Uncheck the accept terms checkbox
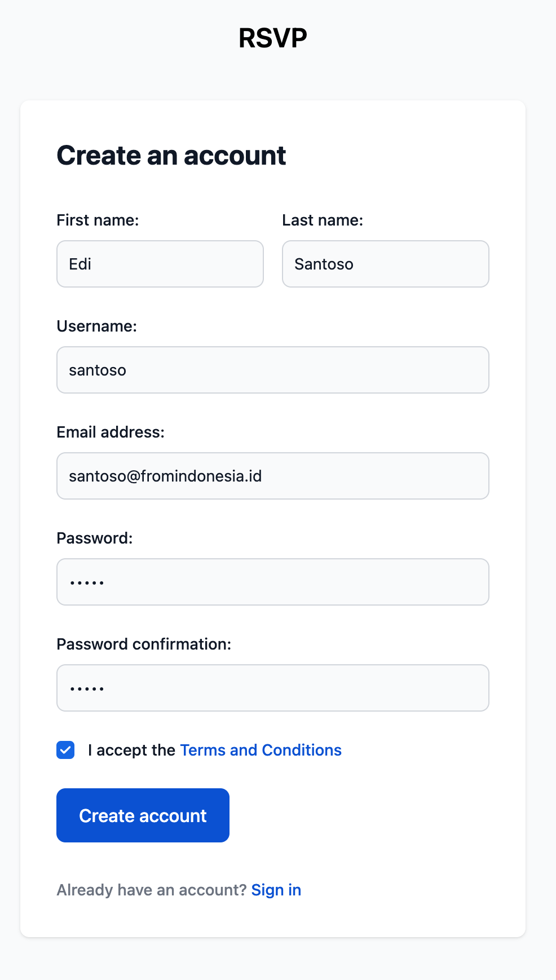 65,750
